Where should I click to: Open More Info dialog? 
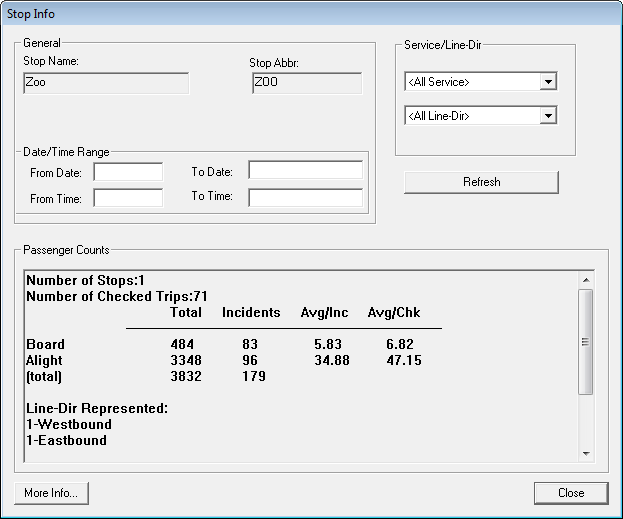(51, 493)
